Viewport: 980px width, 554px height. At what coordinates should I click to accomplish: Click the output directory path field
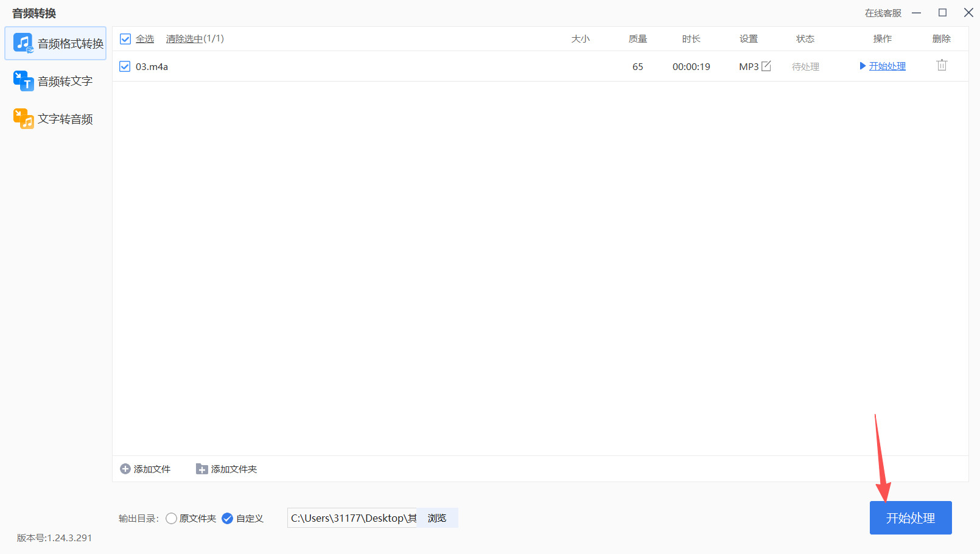pyautogui.click(x=352, y=518)
